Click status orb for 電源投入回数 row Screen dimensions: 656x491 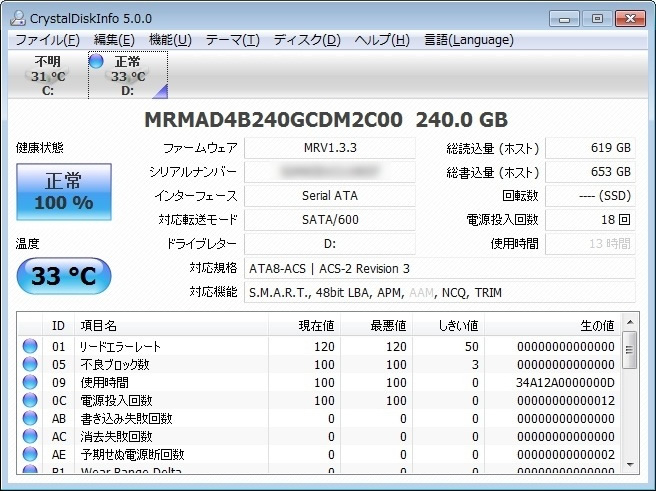coord(31,401)
